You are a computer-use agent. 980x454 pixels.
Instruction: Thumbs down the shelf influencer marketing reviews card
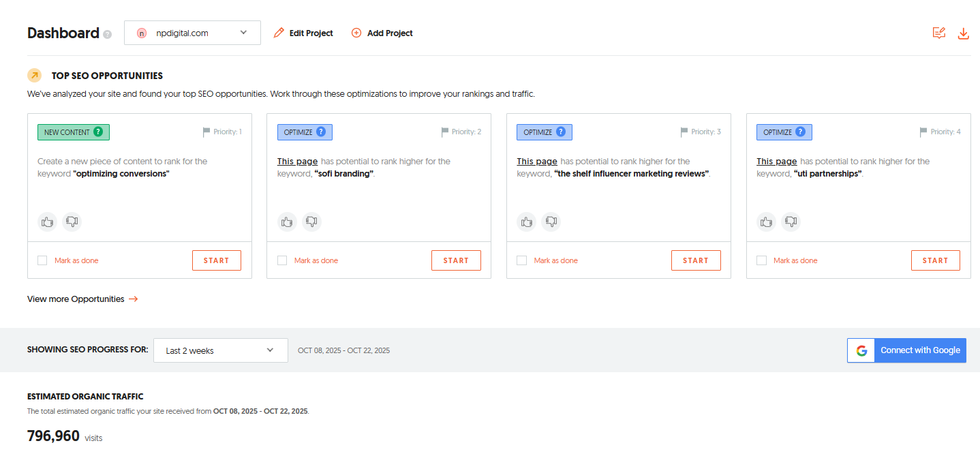[551, 222]
